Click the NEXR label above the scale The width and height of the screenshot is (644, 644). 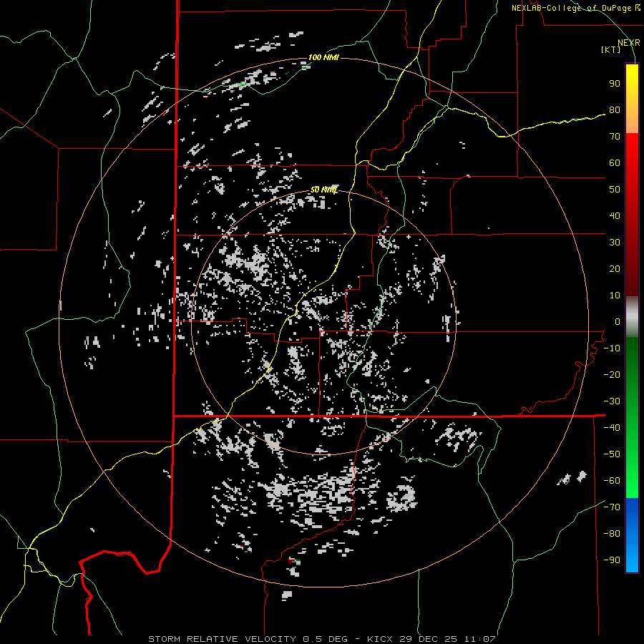628,43
